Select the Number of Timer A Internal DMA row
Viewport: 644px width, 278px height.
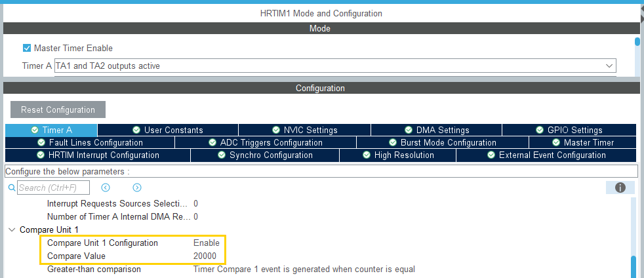coord(123,217)
